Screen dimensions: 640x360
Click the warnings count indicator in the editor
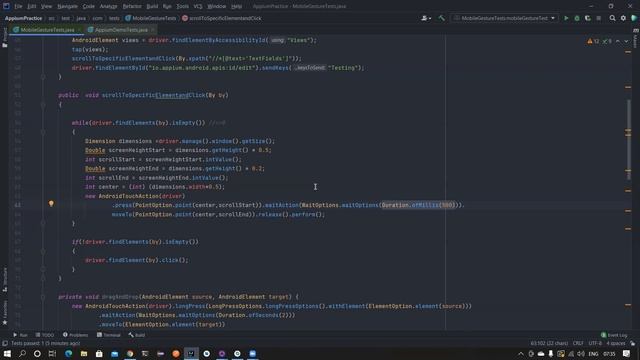[593, 41]
